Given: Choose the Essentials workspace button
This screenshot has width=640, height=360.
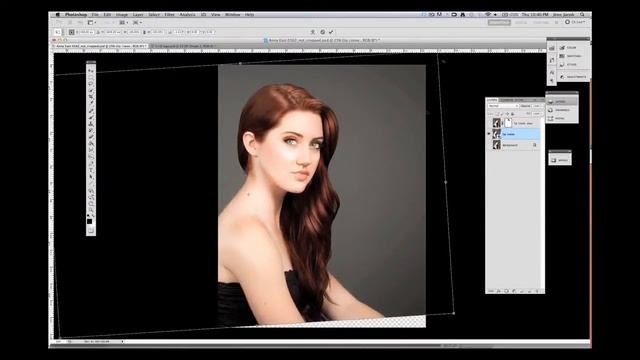Looking at the screenshot, I should coord(499,22).
